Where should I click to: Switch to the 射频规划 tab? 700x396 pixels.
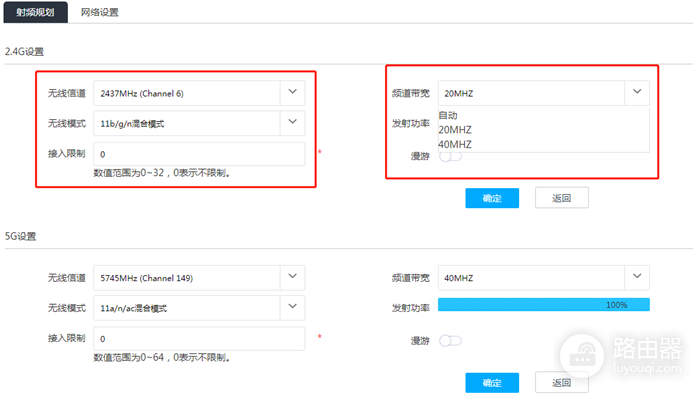click(36, 12)
